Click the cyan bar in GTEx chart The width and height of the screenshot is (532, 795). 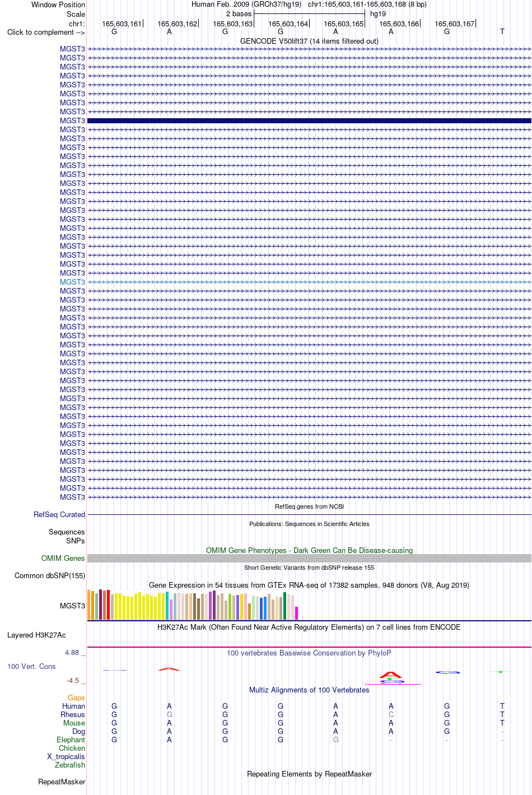[x=167, y=606]
